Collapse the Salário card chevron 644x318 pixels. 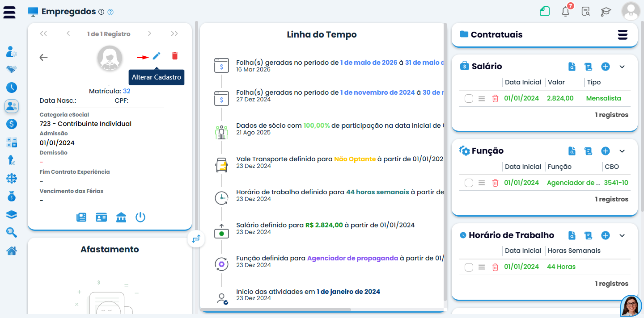pyautogui.click(x=622, y=67)
